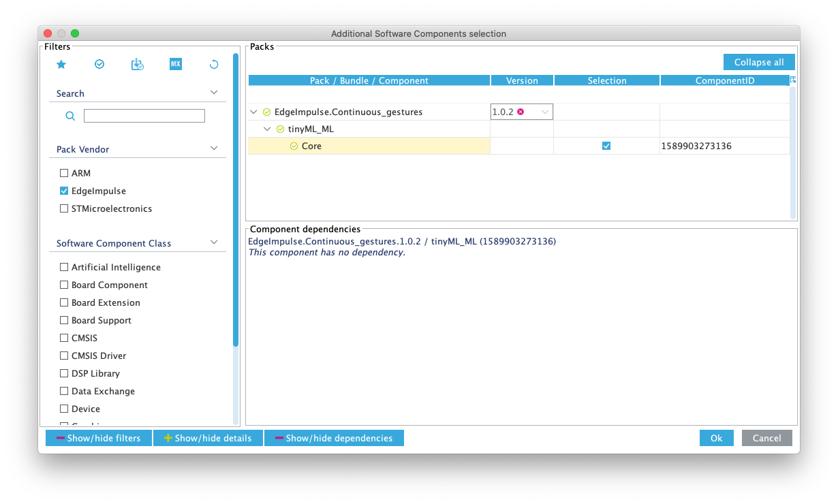Select the tinyML_ML bundle label
838x504 pixels.
click(x=311, y=129)
